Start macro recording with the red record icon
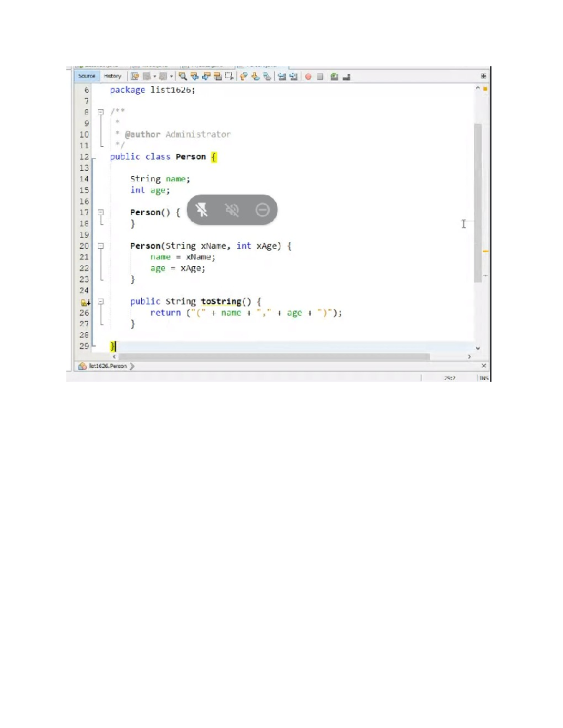This screenshot has height=728, width=563. click(308, 76)
